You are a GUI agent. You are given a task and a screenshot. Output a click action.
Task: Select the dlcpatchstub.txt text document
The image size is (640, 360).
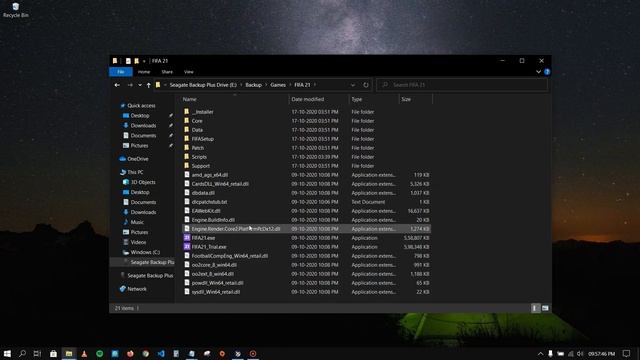tap(209, 202)
